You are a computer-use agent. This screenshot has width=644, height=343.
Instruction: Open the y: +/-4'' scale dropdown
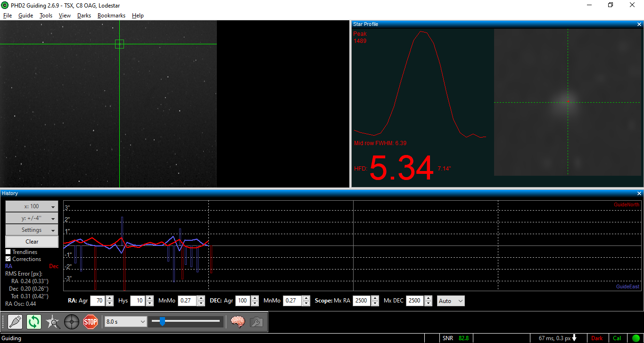pyautogui.click(x=32, y=218)
